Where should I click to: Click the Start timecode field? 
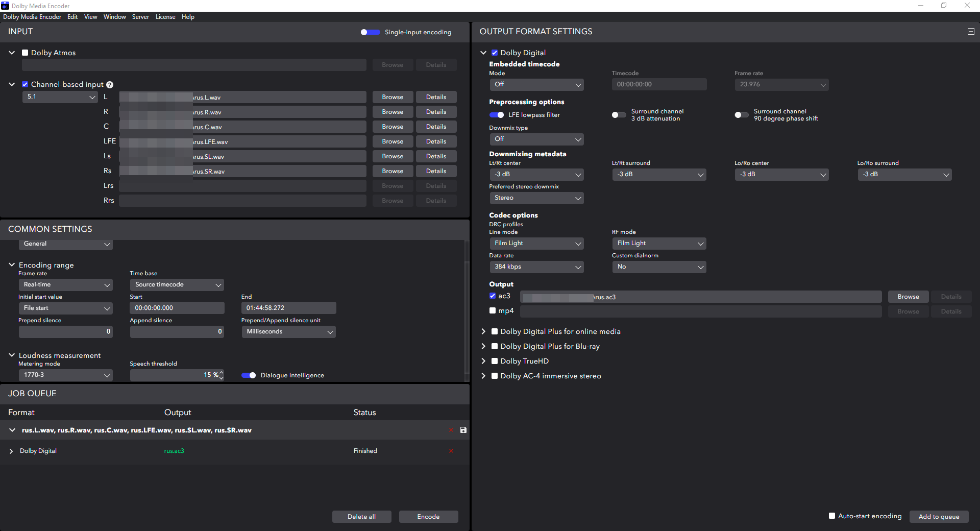coord(177,308)
